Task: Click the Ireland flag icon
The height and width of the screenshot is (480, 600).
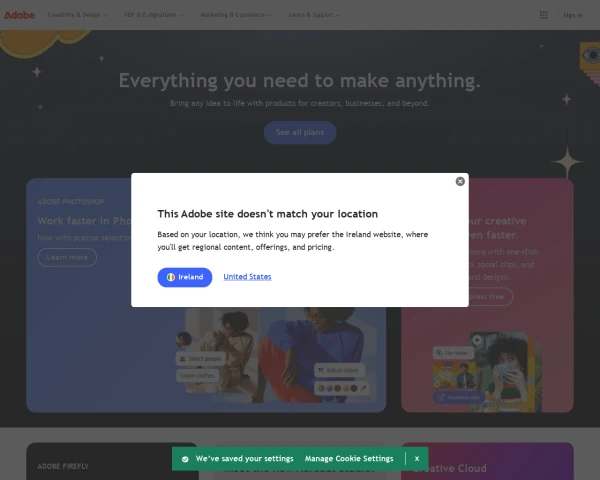Action: 171,277
